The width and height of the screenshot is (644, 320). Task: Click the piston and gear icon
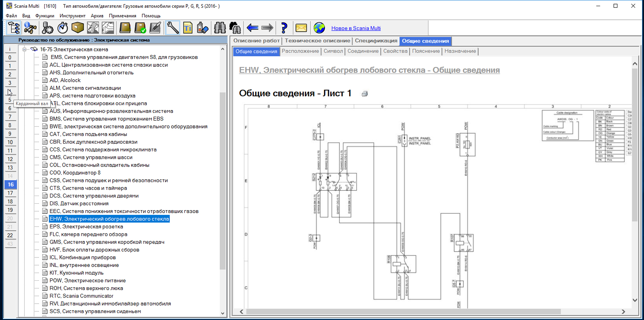tap(47, 28)
